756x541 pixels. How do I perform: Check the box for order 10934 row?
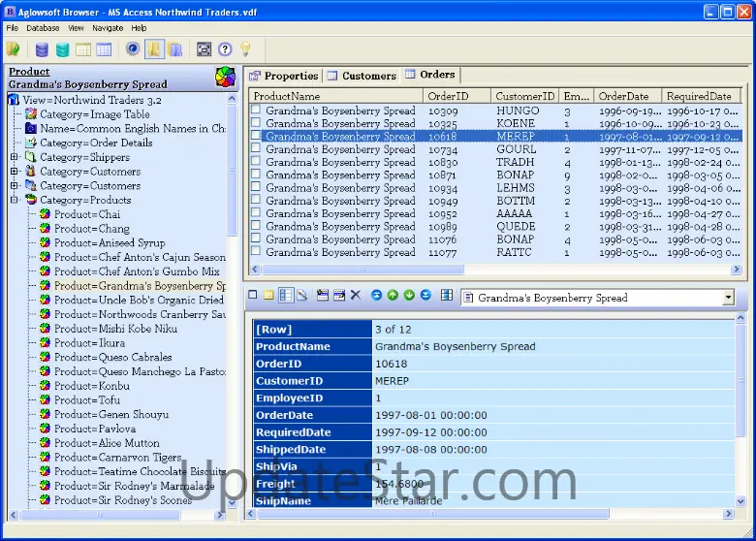pos(256,186)
